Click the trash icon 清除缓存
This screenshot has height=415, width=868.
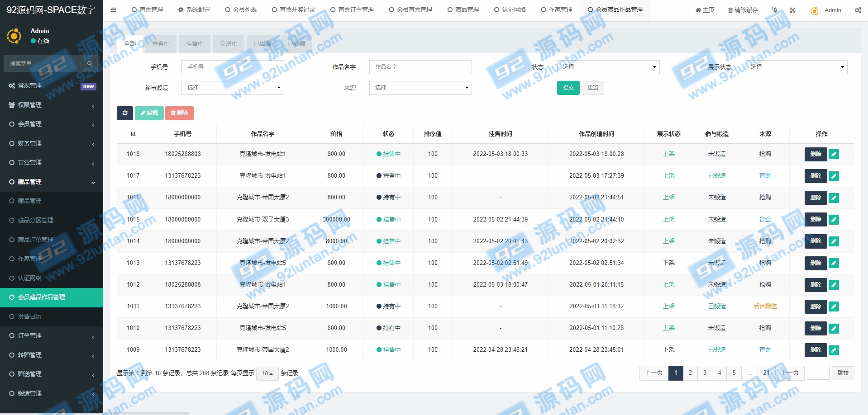(743, 10)
